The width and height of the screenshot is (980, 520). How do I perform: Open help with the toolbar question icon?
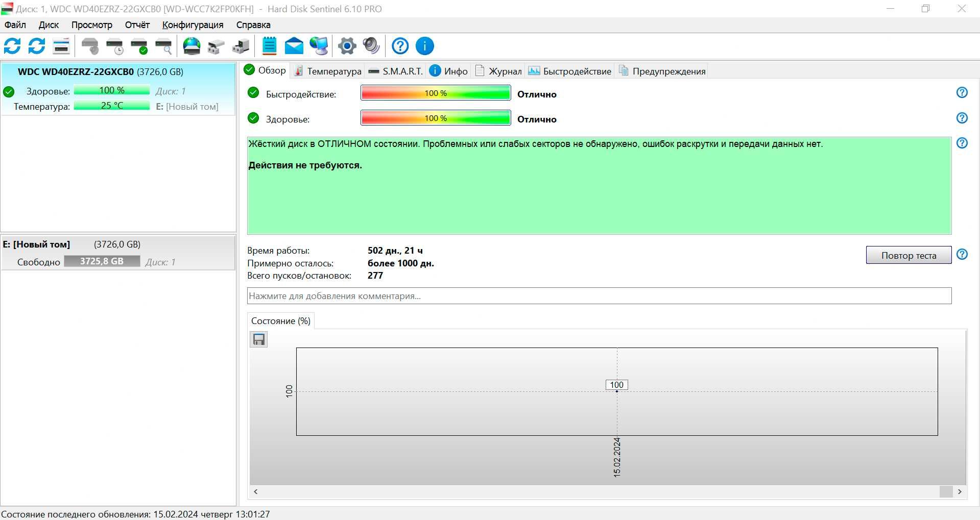(400, 46)
